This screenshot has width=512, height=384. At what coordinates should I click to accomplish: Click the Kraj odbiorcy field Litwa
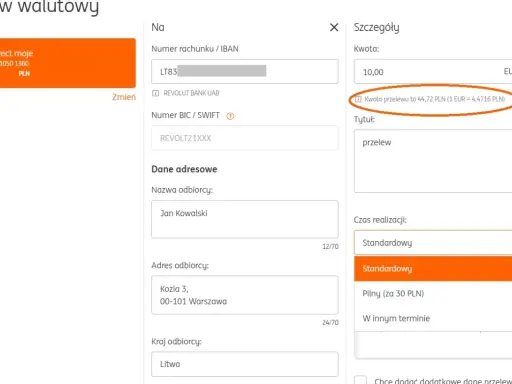click(245, 364)
